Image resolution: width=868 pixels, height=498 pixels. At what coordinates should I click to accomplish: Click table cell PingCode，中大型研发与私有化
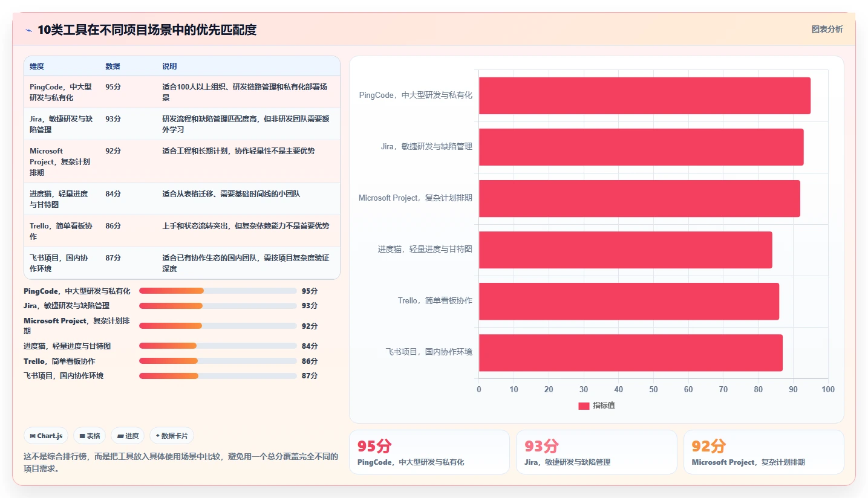click(x=61, y=92)
